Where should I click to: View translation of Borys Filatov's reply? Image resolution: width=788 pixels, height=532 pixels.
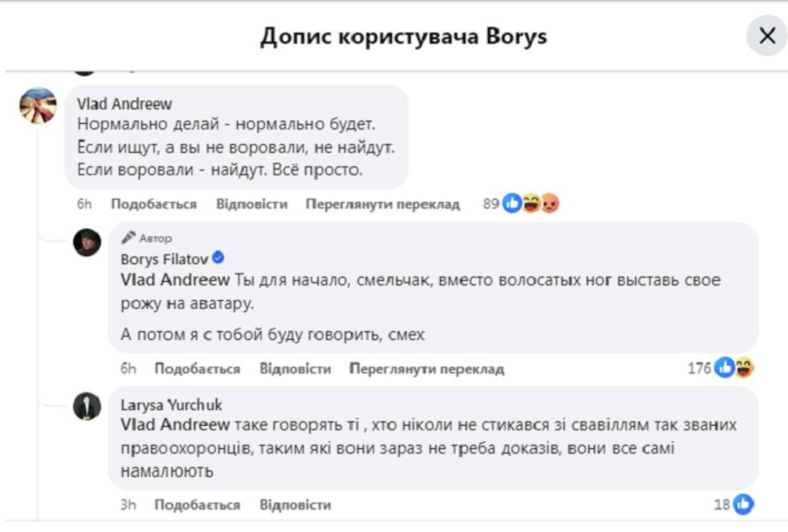[x=426, y=369]
